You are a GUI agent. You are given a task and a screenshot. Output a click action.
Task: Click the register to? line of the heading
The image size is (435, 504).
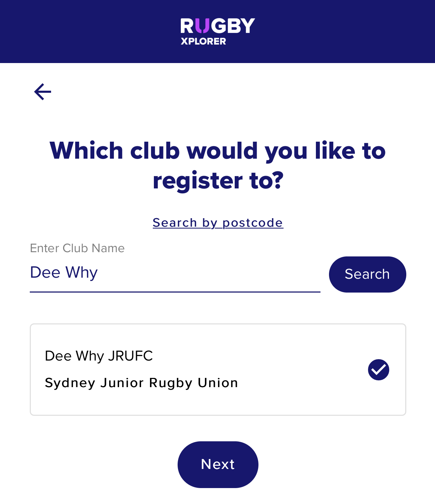pyautogui.click(x=218, y=181)
